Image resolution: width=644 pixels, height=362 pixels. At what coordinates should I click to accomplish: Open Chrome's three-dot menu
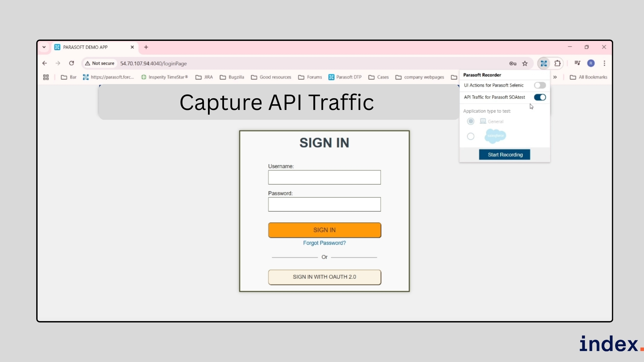coord(604,63)
